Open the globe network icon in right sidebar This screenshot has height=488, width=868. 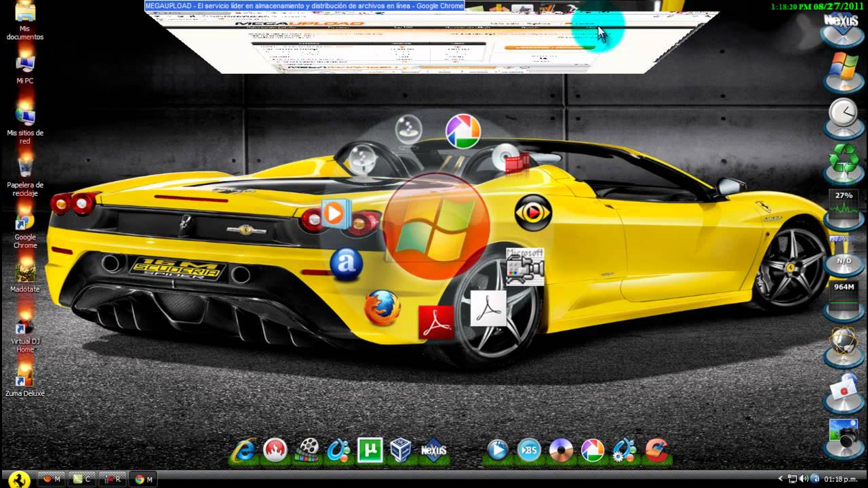pyautogui.click(x=844, y=346)
